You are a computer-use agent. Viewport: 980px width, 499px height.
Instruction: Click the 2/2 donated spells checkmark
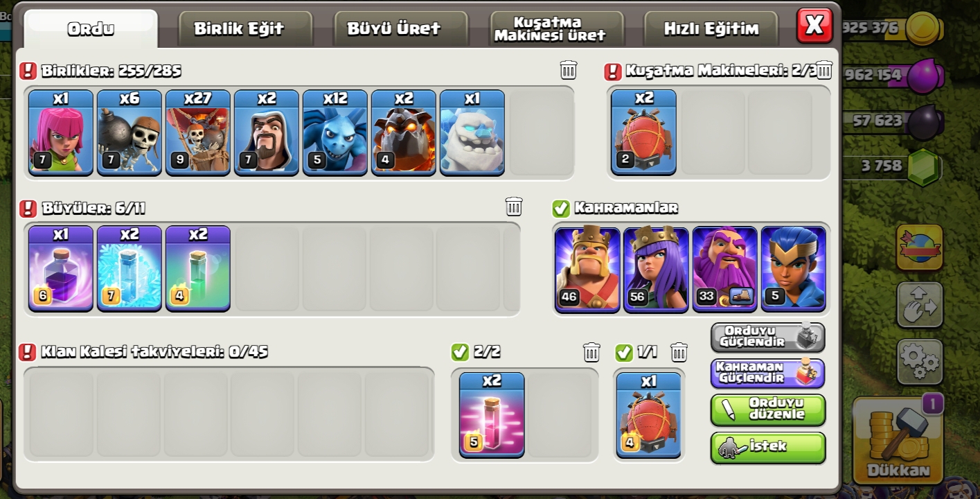pos(460,352)
